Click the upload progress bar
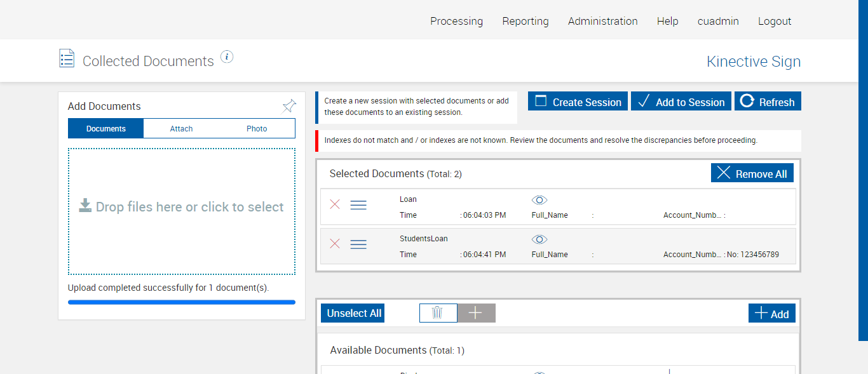 pos(182,302)
